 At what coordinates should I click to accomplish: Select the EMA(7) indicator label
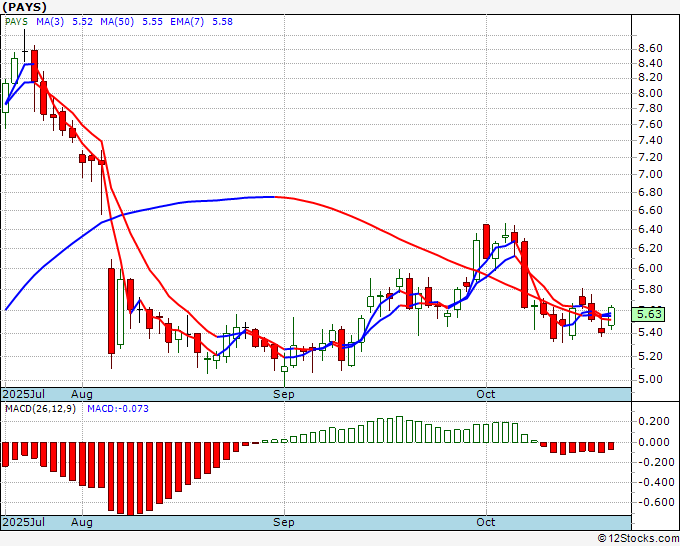click(x=187, y=22)
